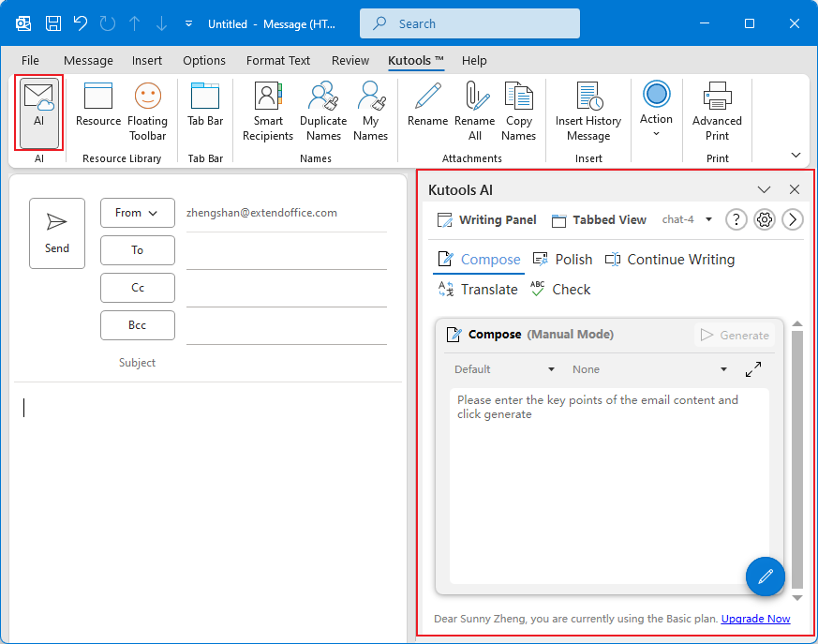Image resolution: width=818 pixels, height=644 pixels.
Task: Open the Default style dropdown
Action: point(504,369)
